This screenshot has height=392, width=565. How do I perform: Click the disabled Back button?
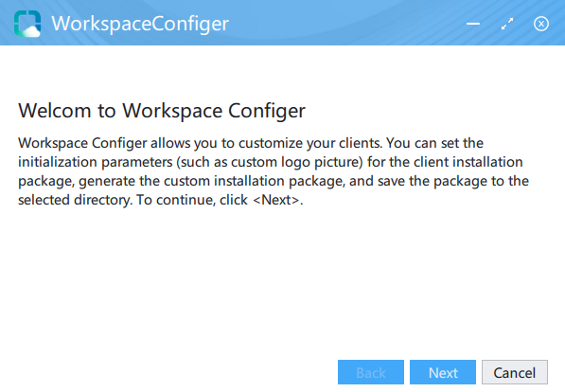[371, 372]
